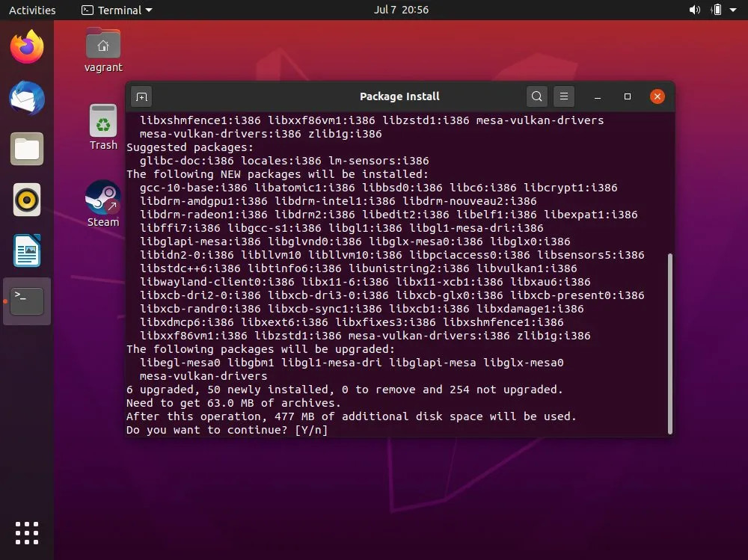This screenshot has width=748, height=560.
Task: Open Activities overview
Action: 32,10
